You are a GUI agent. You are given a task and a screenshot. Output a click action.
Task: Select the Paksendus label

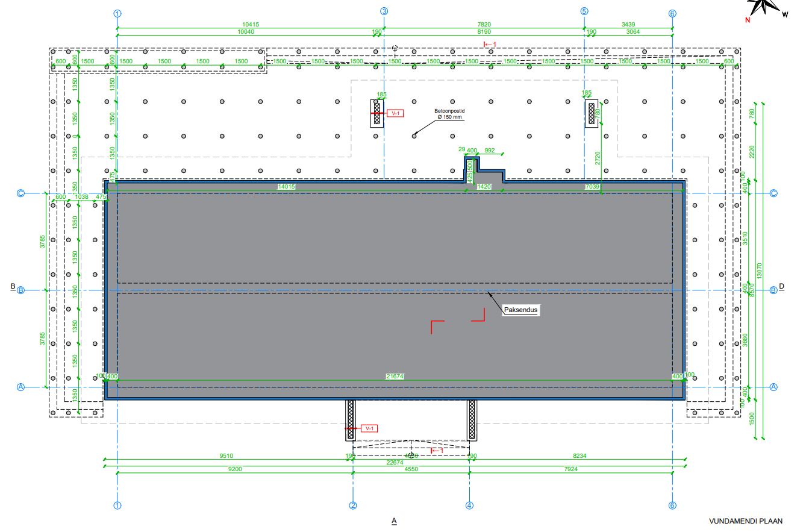pos(520,310)
